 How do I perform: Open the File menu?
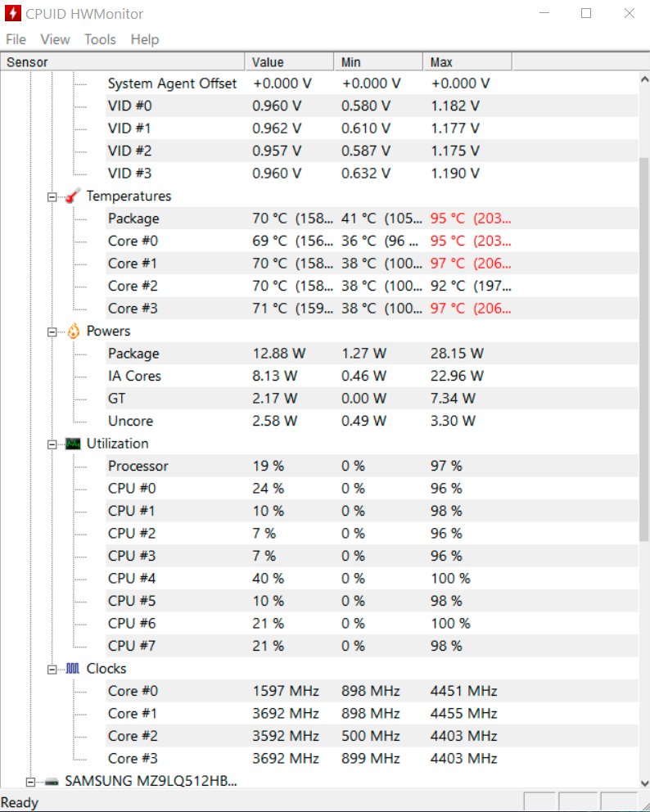pos(16,39)
